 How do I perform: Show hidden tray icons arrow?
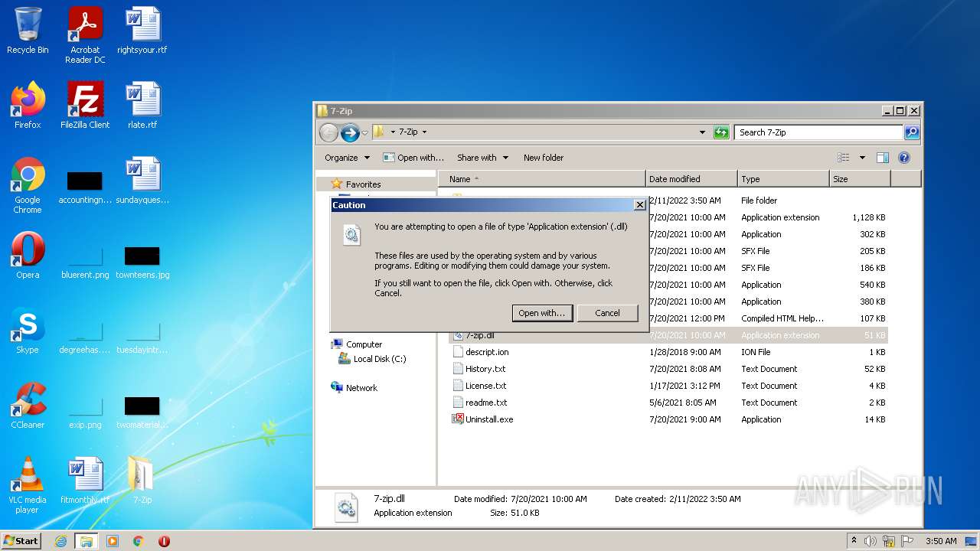click(x=854, y=541)
